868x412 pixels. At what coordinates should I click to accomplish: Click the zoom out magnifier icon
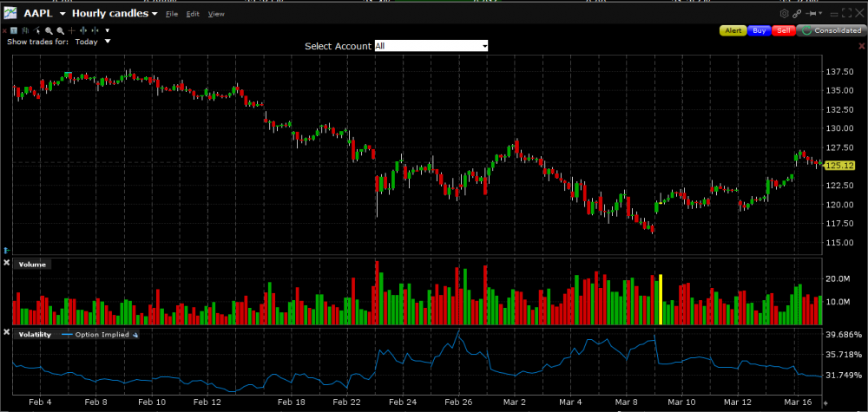click(60, 30)
